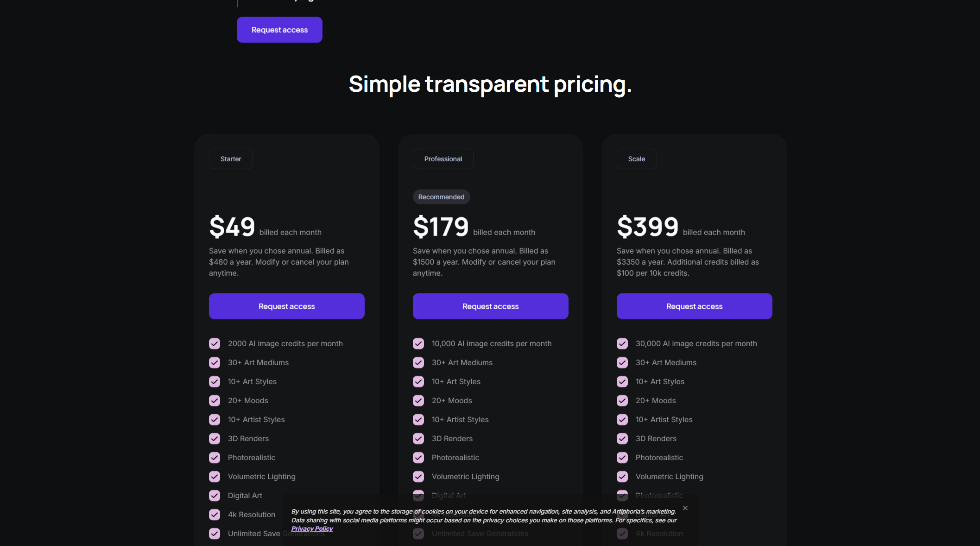Select the Professional plan label
This screenshot has width=980, height=546.
pos(443,159)
